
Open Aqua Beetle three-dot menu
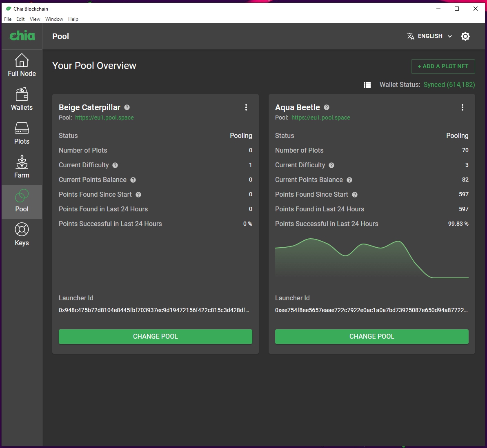pyautogui.click(x=462, y=107)
